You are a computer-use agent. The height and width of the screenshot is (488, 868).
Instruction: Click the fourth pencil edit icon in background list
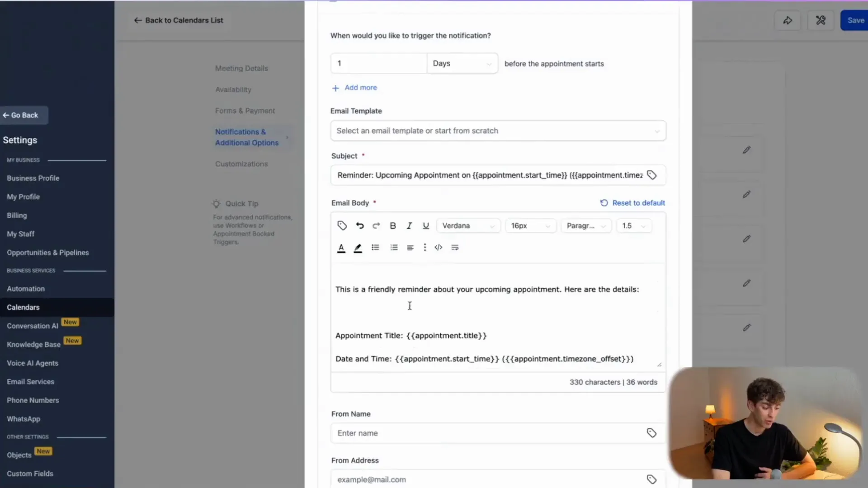[x=747, y=283]
